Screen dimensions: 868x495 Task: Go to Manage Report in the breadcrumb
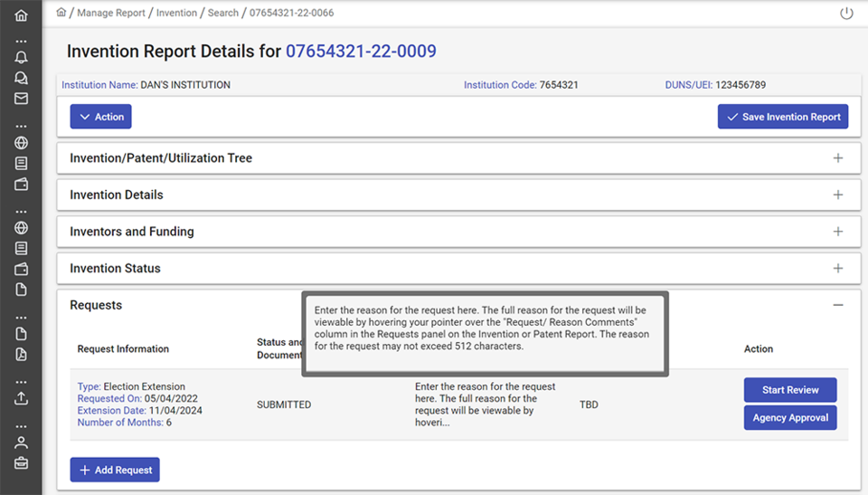pyautogui.click(x=112, y=13)
